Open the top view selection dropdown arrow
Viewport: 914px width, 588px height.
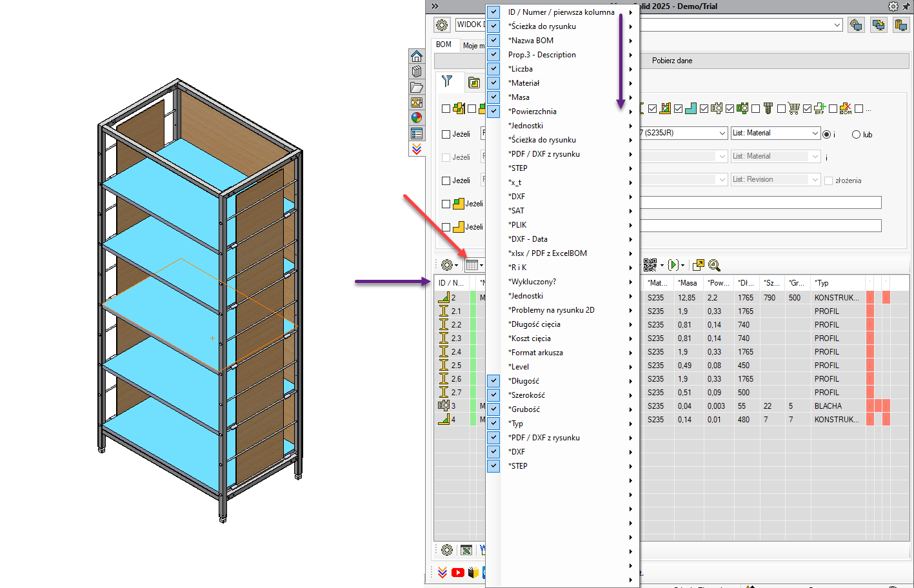(837, 25)
